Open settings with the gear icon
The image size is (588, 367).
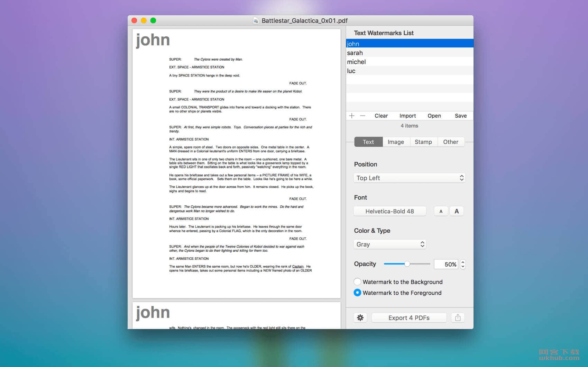pos(360,317)
